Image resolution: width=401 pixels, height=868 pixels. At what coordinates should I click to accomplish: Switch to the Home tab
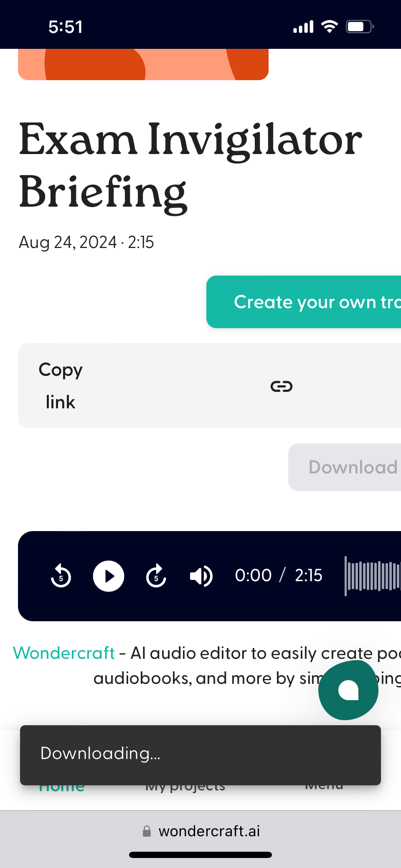click(x=62, y=788)
